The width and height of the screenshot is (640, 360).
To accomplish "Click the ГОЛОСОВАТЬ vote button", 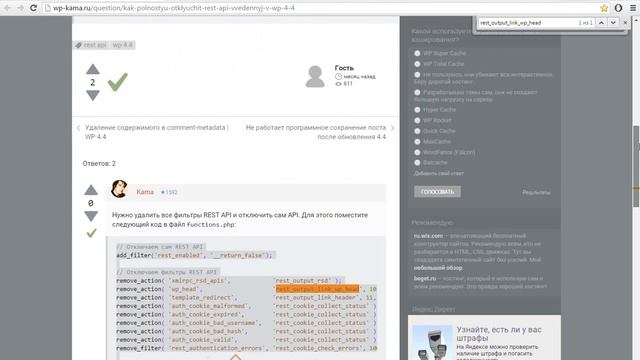I will 437,192.
